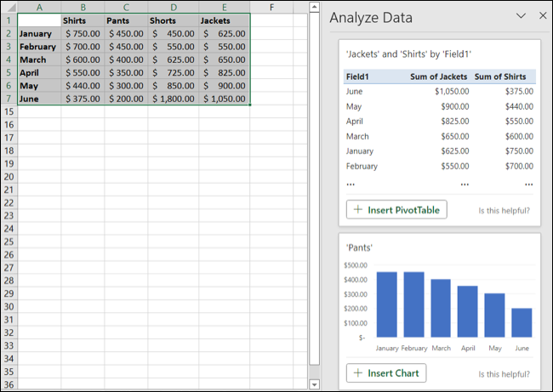Click the scroll up arrow of the sheet
The image size is (553, 392).
314,7
